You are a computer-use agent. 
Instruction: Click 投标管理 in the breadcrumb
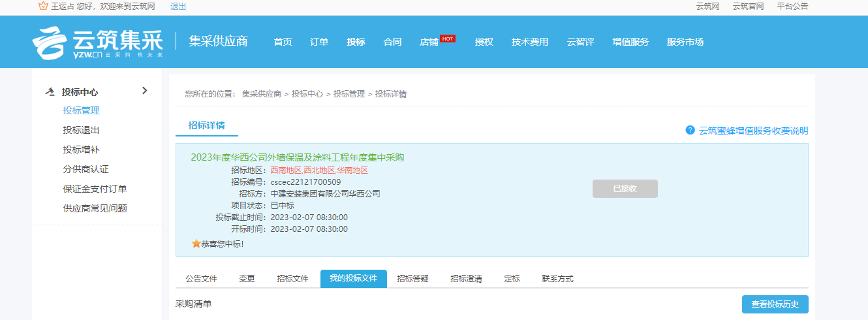tap(349, 94)
